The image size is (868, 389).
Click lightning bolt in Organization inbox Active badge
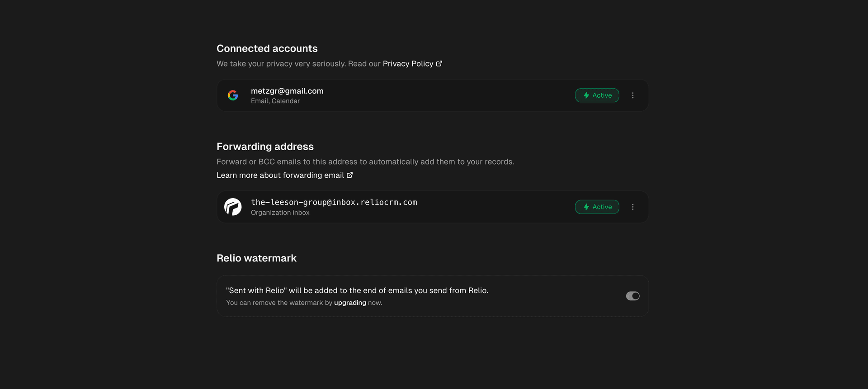click(586, 207)
